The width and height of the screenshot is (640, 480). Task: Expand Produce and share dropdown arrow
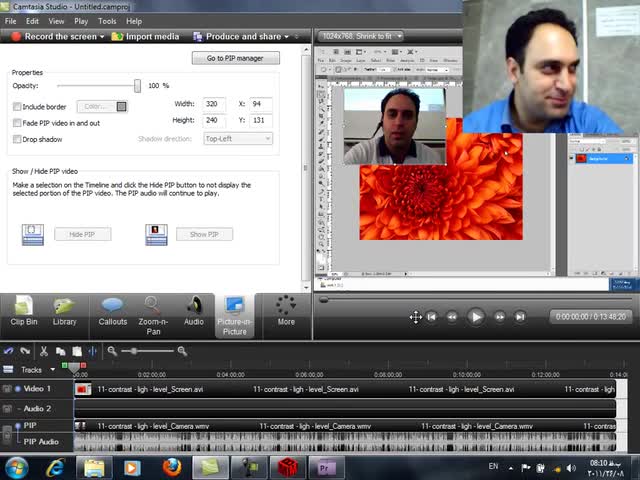pyautogui.click(x=287, y=37)
